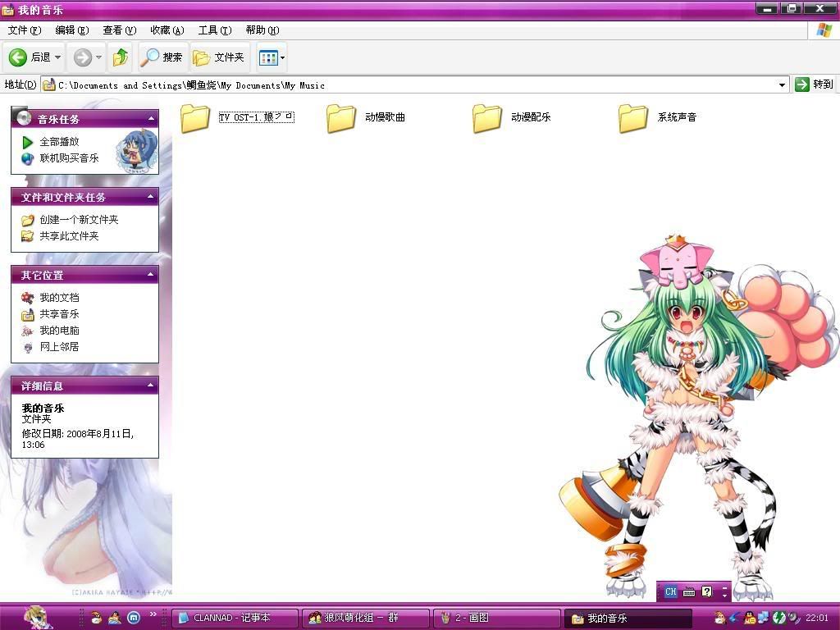The height and width of the screenshot is (630, 840).
Task: Open the Search (搜索) pane
Action: [163, 57]
